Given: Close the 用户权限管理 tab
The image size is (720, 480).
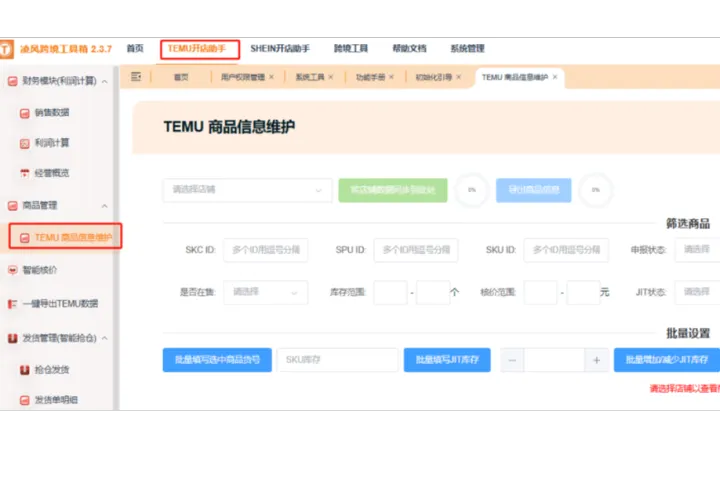Looking at the screenshot, I should pyautogui.click(x=271, y=77).
